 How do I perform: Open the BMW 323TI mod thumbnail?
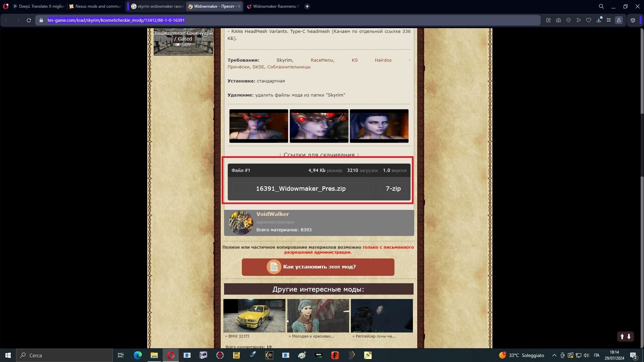coord(254,316)
